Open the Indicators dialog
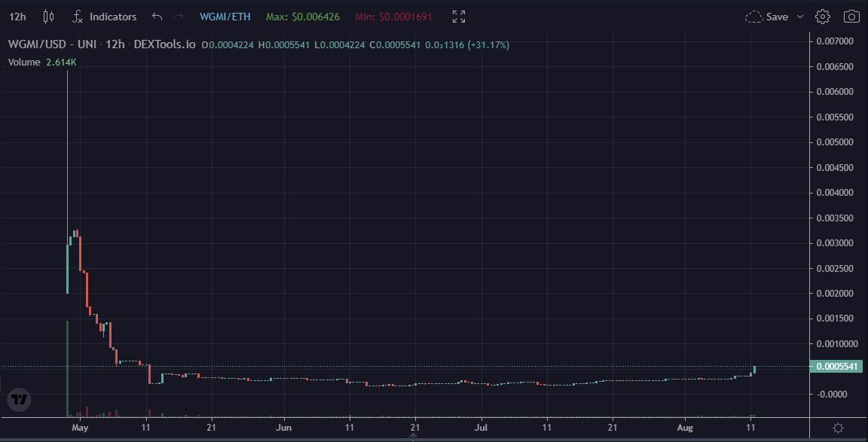 tap(104, 17)
